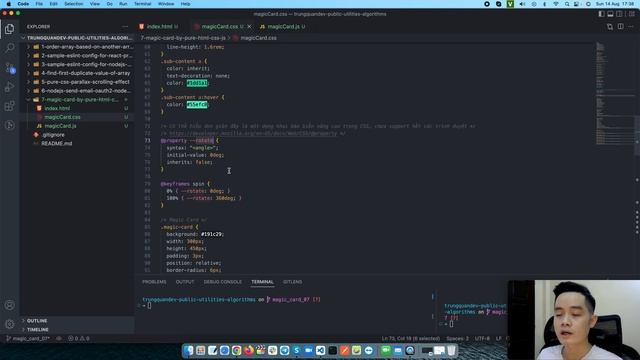Close the magicCard.css tab
The image size is (640, 360).
click(249, 27)
